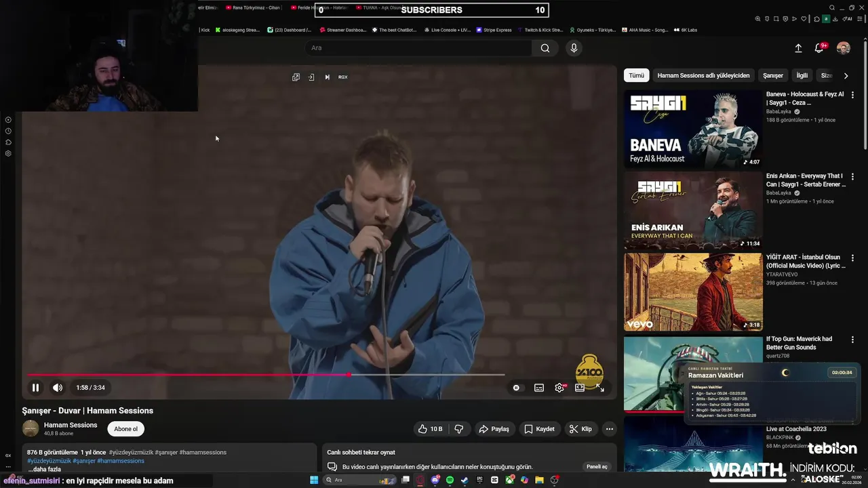Mute the video with speaker icon
This screenshot has height=488, width=868.
[x=58, y=388]
